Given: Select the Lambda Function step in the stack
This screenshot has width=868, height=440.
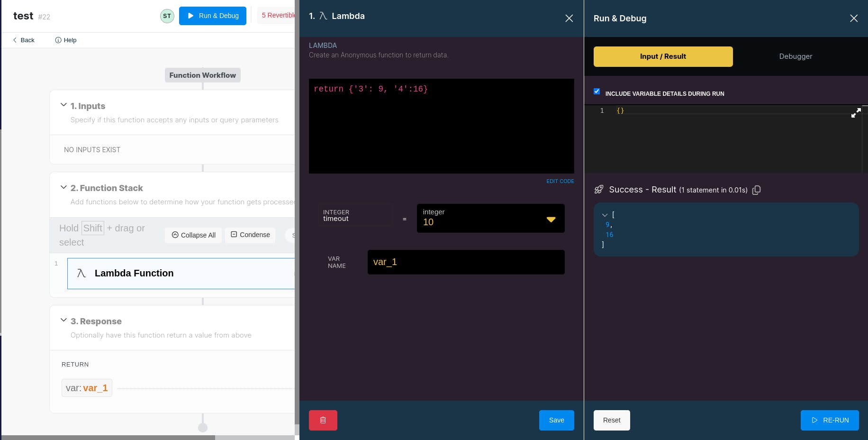Looking at the screenshot, I should 181,274.
